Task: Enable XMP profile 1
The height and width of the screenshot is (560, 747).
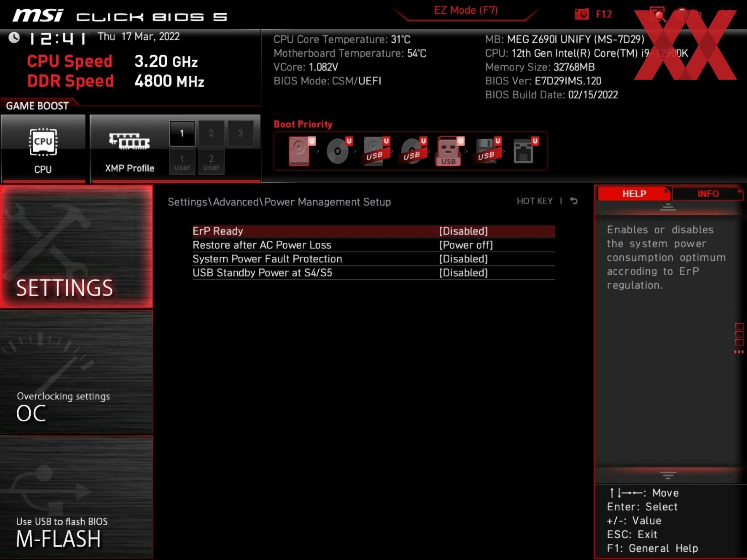Action: tap(182, 133)
